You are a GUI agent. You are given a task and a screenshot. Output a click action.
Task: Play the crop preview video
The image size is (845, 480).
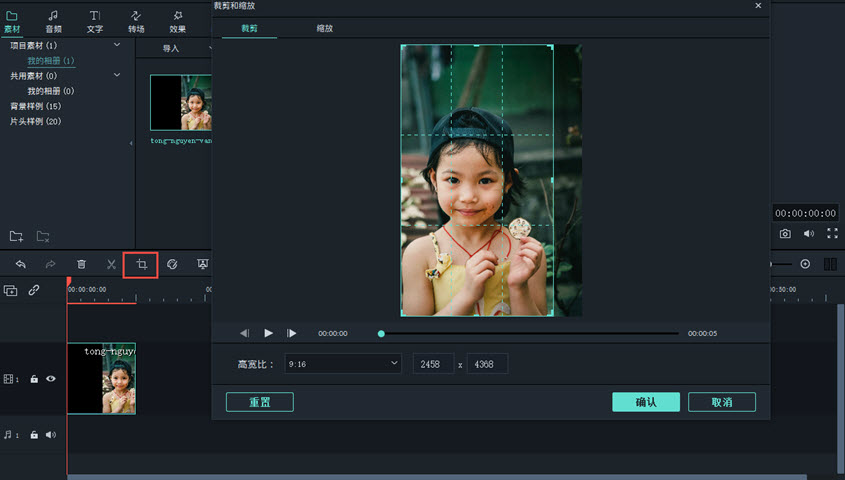268,333
